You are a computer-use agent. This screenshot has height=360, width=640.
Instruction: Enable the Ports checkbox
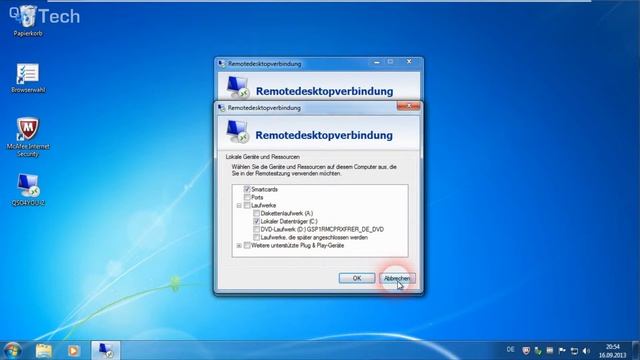coord(247,198)
